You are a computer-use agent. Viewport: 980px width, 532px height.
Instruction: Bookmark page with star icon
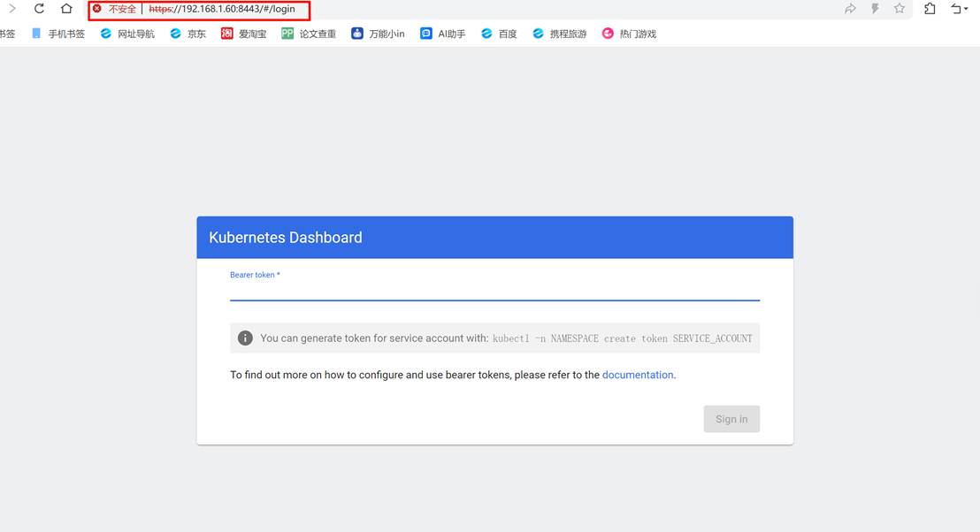click(900, 8)
